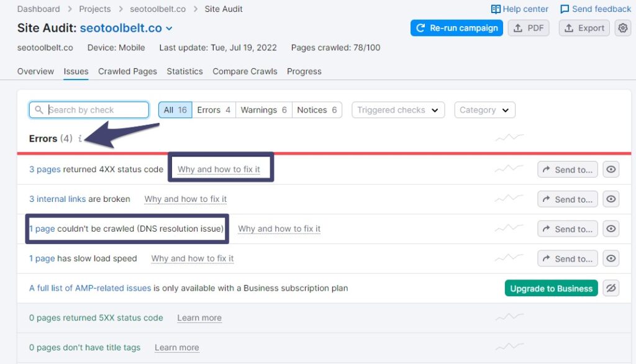Image resolution: width=636 pixels, height=364 pixels.
Task: Click Learn more for 5XX status code
Action: (x=199, y=318)
